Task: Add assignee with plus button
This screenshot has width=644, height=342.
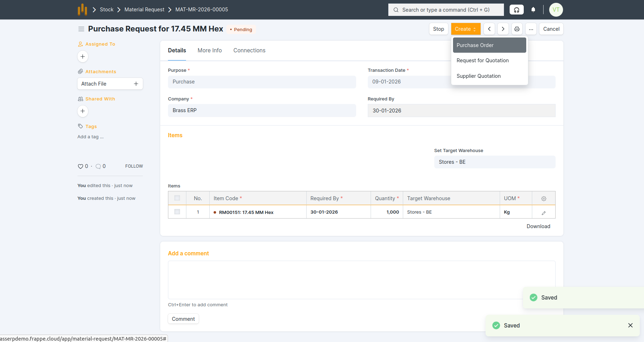Action: click(83, 57)
